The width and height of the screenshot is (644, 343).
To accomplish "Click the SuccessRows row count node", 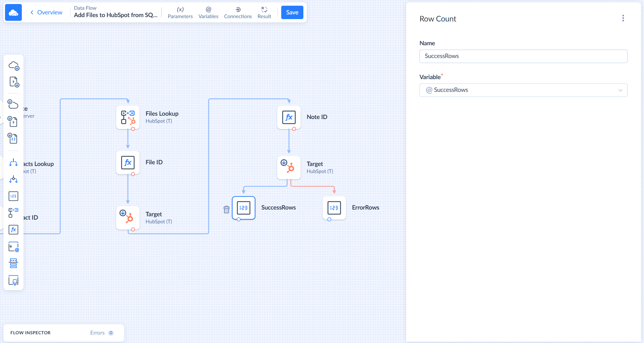I will 244,208.
